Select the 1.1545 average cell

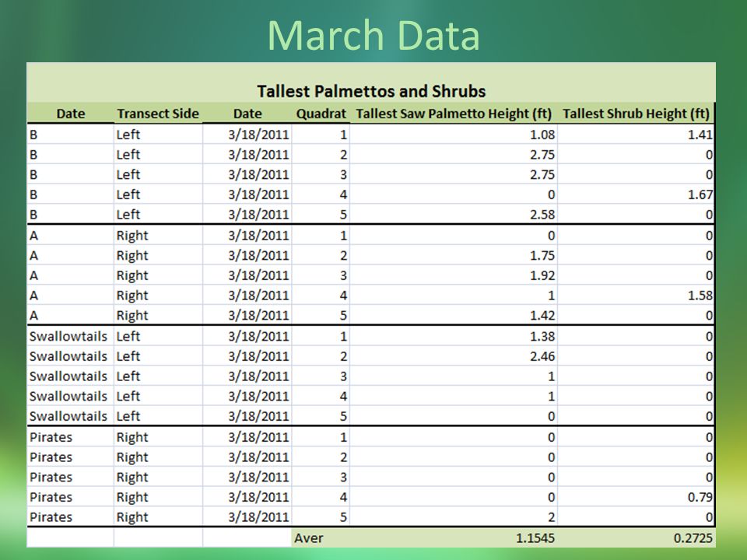(x=454, y=538)
